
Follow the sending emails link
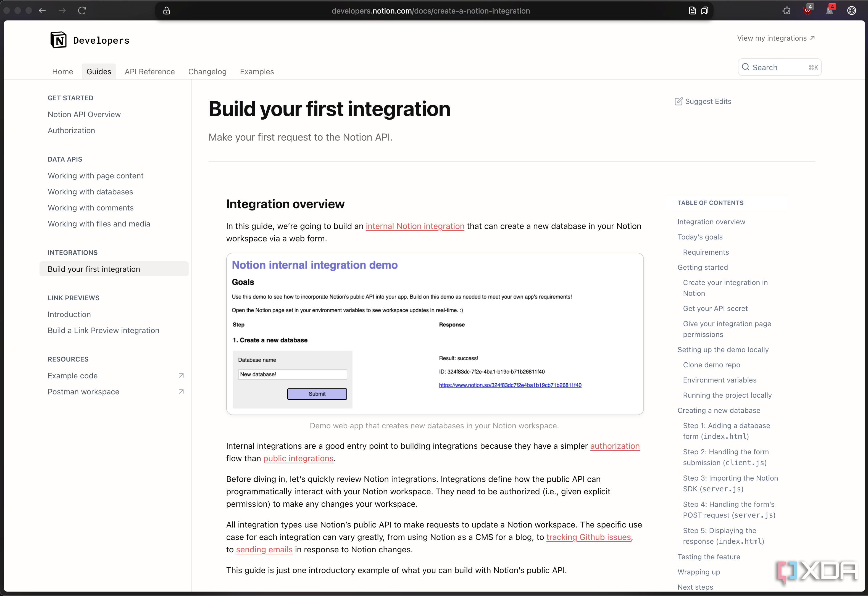[x=264, y=549]
